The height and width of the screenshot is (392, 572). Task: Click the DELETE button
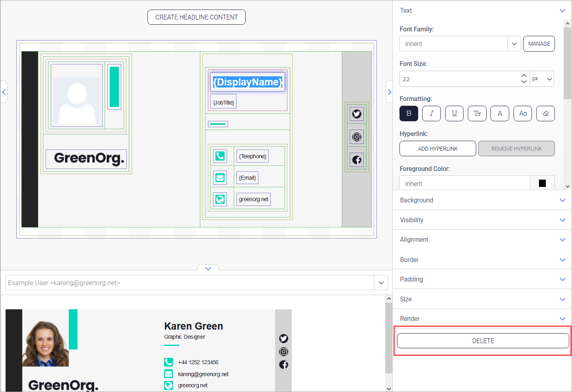(483, 341)
